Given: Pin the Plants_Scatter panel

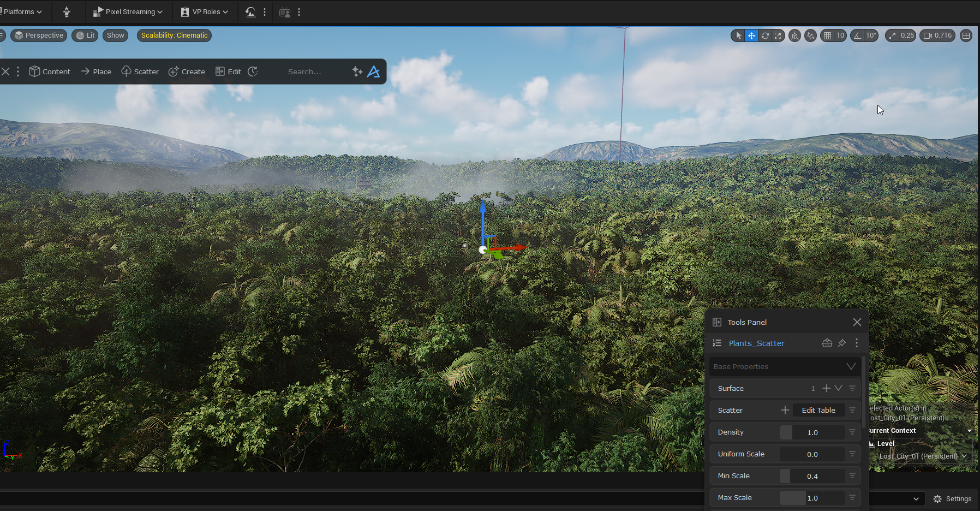Looking at the screenshot, I should click(x=842, y=343).
